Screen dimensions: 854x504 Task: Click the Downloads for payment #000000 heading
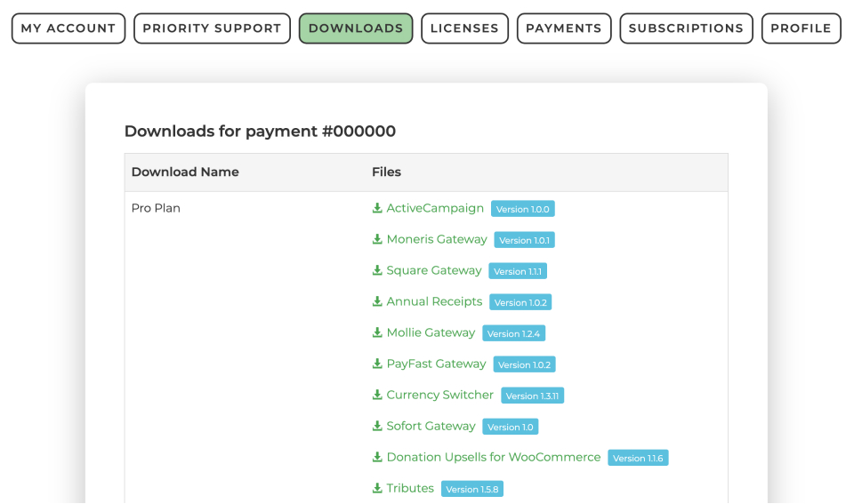tap(260, 132)
